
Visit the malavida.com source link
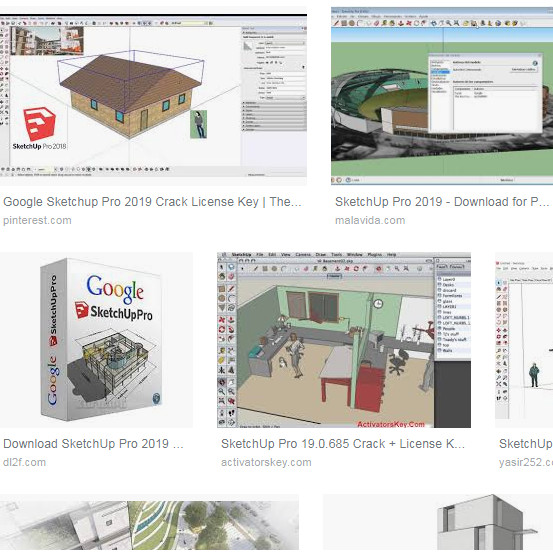pyautogui.click(x=370, y=220)
